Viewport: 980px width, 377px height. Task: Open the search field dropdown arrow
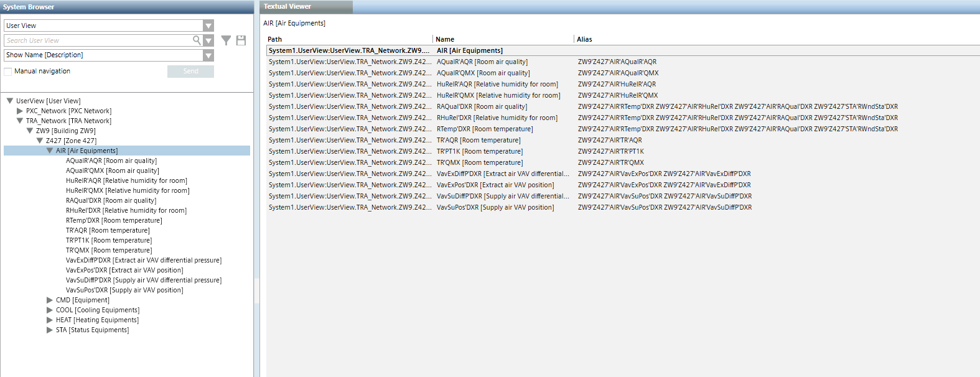[x=208, y=40]
